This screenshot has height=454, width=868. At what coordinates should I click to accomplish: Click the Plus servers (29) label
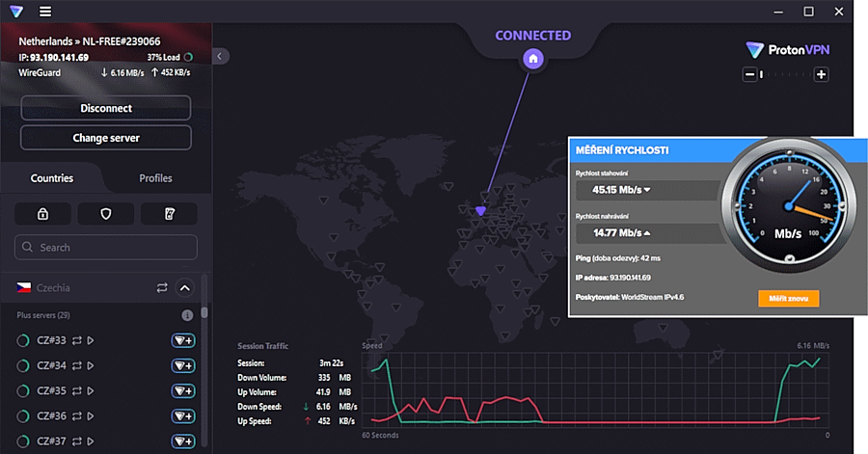coord(43,315)
